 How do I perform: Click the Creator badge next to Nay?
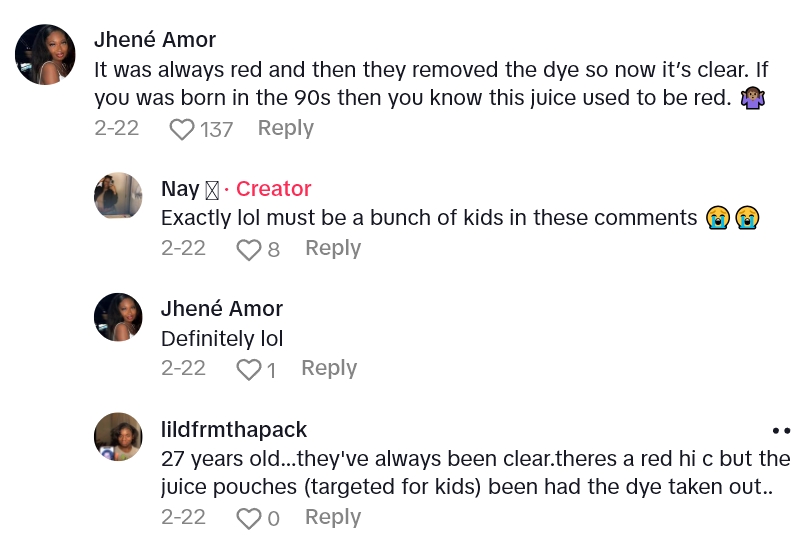pos(273,189)
